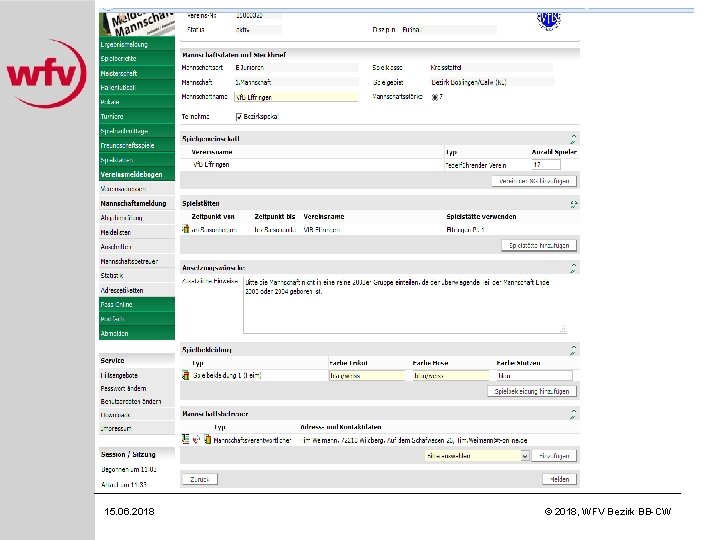
Task: Open the green Spielstätten sidebar item
Action: click(137, 160)
